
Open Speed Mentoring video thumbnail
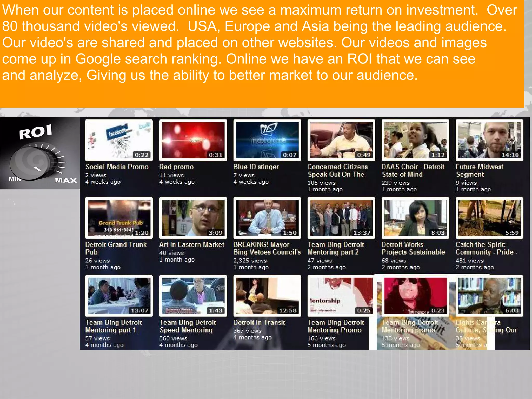(x=193, y=296)
